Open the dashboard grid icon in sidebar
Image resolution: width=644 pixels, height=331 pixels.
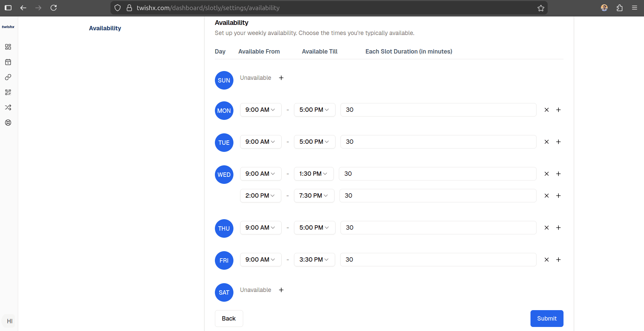[8, 47]
